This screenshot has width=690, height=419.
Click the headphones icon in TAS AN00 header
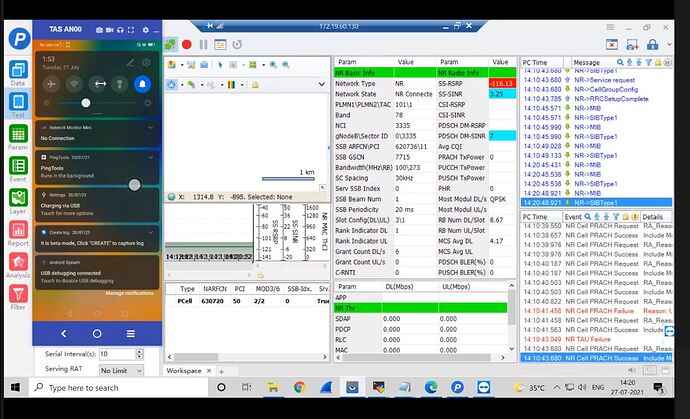[x=120, y=30]
